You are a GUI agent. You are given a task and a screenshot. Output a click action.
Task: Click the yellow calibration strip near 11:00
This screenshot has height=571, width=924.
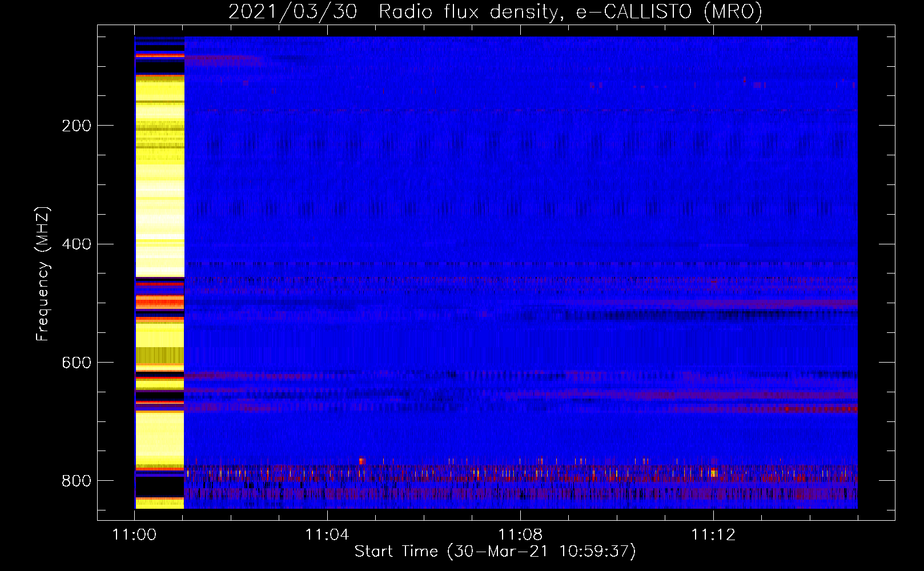tap(159, 272)
